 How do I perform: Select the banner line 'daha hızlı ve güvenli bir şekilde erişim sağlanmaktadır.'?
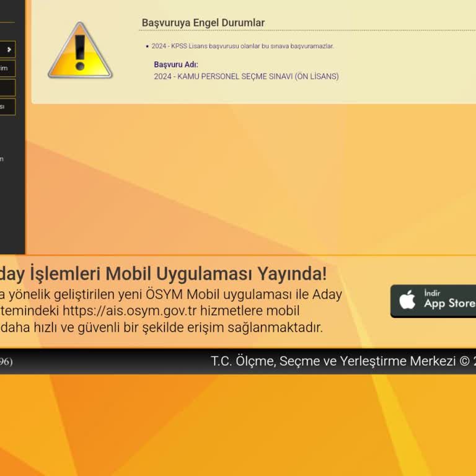pos(162,327)
